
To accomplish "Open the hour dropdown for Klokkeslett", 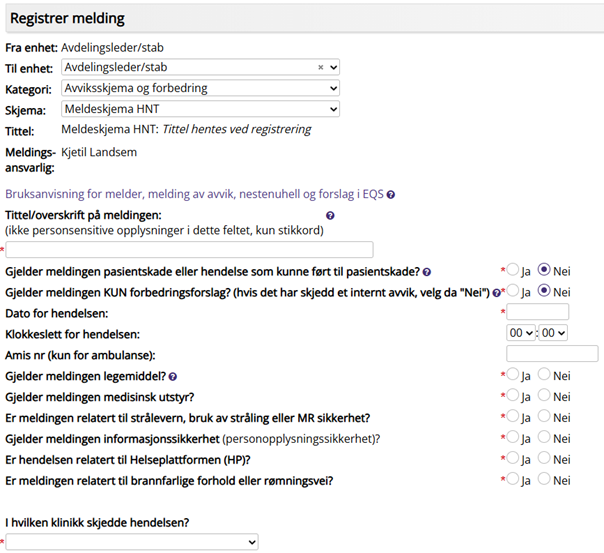I will click(521, 333).
